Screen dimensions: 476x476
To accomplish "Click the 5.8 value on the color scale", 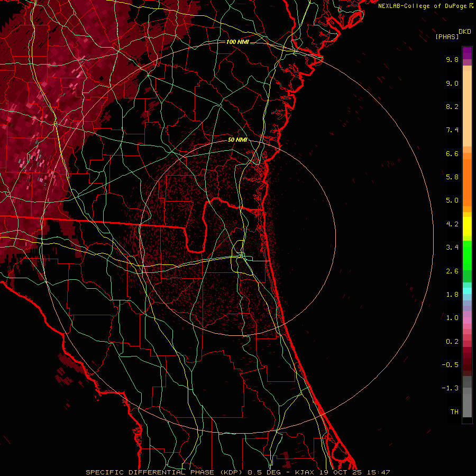I will (452, 177).
